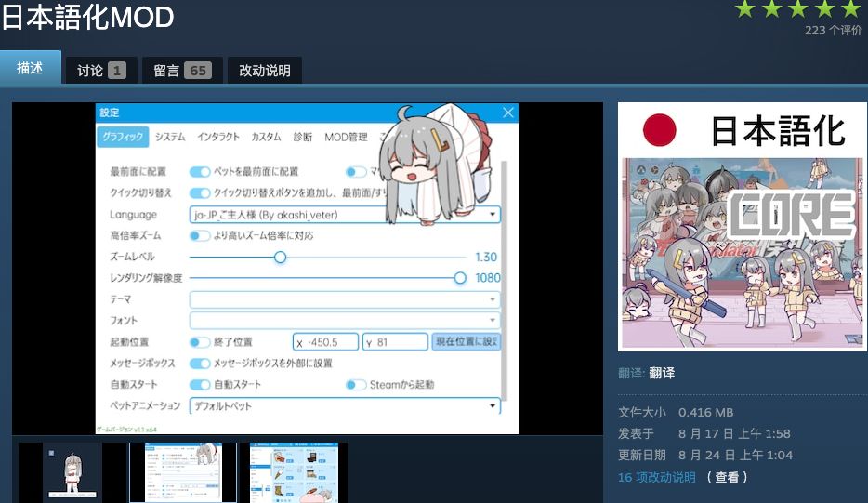868x503 pixels.
Task: Click the X position input field
Action: (325, 342)
